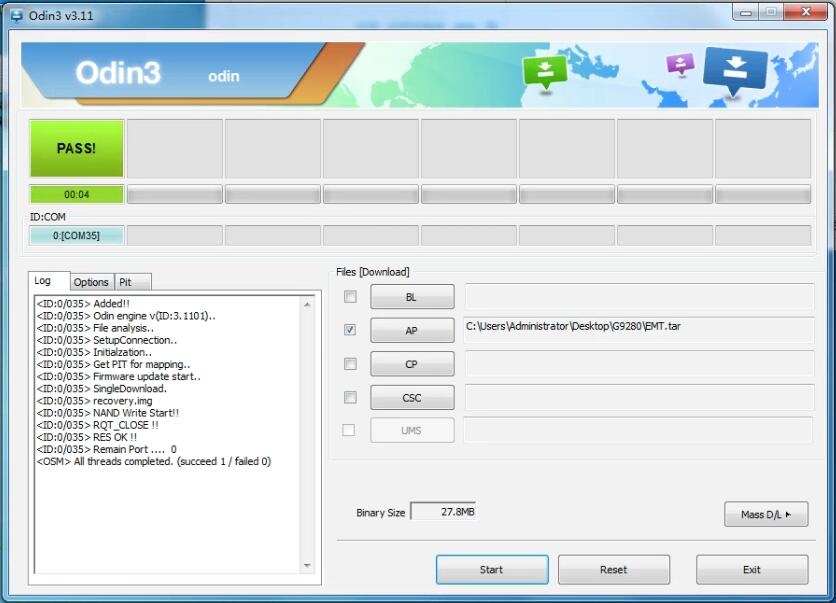Enable the CSC file checkbox
Image resolution: width=836 pixels, height=603 pixels.
pos(350,397)
